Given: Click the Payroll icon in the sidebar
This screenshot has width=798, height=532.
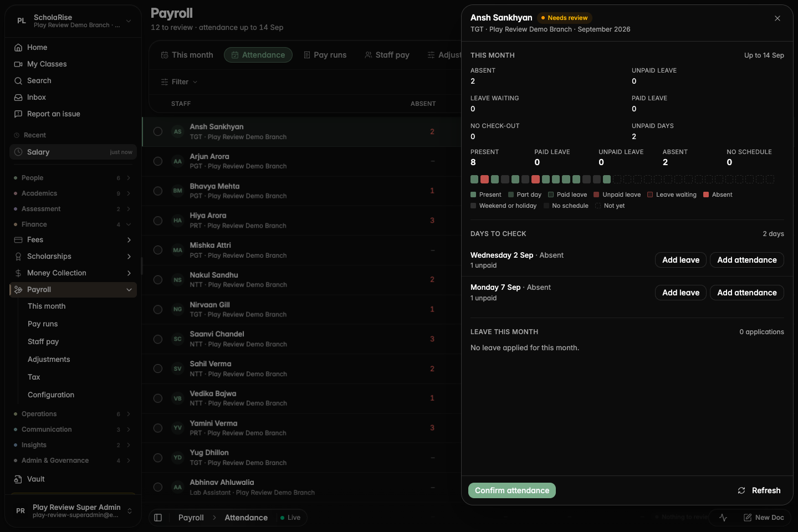Looking at the screenshot, I should pos(18,290).
